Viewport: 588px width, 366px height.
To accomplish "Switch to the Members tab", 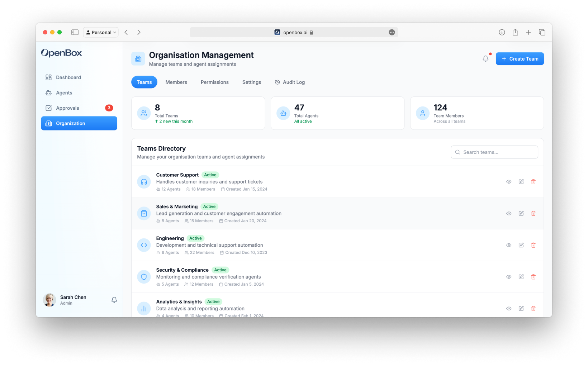I will 176,82.
